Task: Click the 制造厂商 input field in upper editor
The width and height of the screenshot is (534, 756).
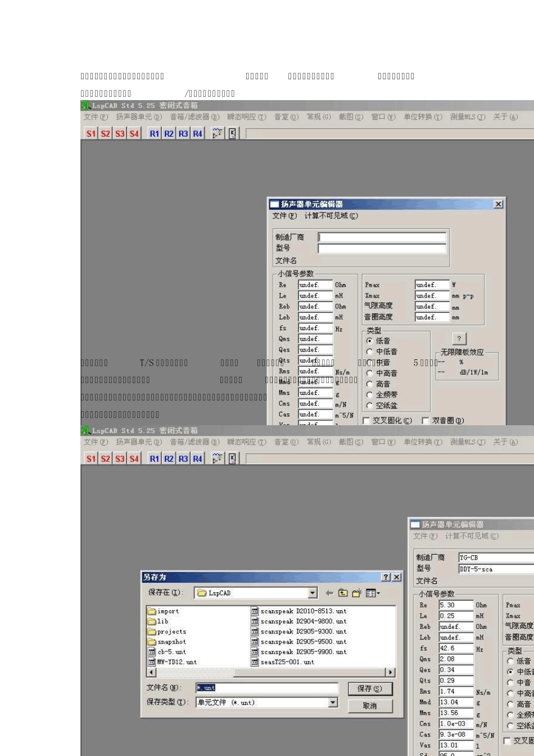Action: point(382,237)
